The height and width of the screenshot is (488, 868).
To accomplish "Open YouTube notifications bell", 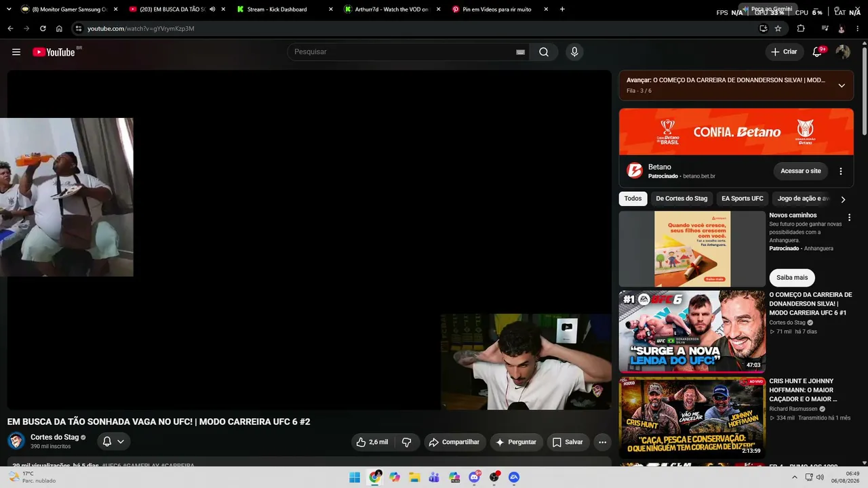I will click(817, 52).
